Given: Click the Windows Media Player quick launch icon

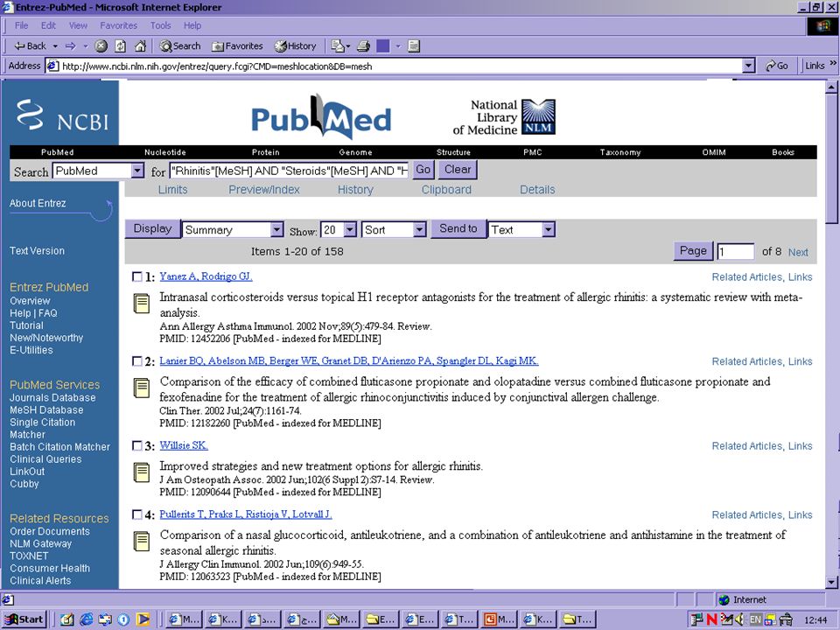Looking at the screenshot, I should [143, 619].
